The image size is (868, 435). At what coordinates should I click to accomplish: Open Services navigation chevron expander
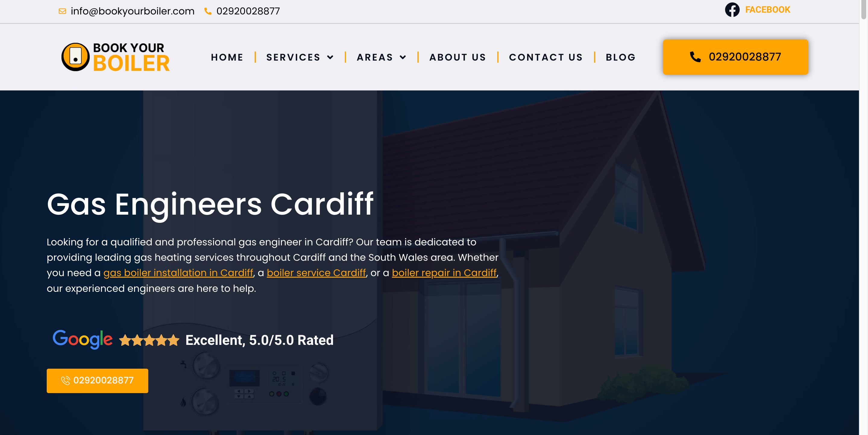(331, 57)
